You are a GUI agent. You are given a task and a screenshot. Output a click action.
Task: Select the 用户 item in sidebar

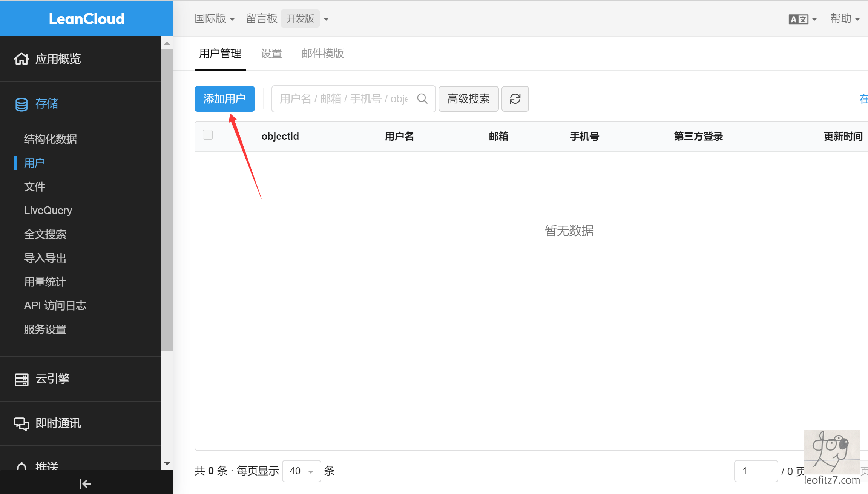click(34, 163)
